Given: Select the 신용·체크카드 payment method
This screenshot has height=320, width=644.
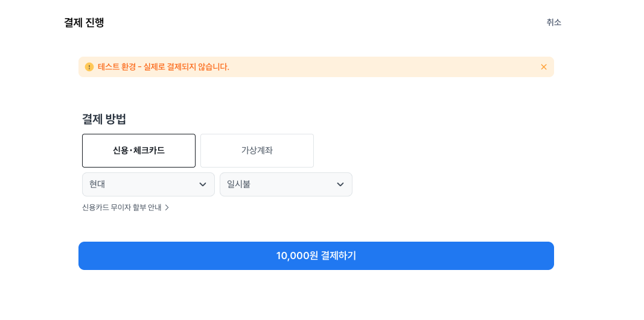Looking at the screenshot, I should coord(139,151).
